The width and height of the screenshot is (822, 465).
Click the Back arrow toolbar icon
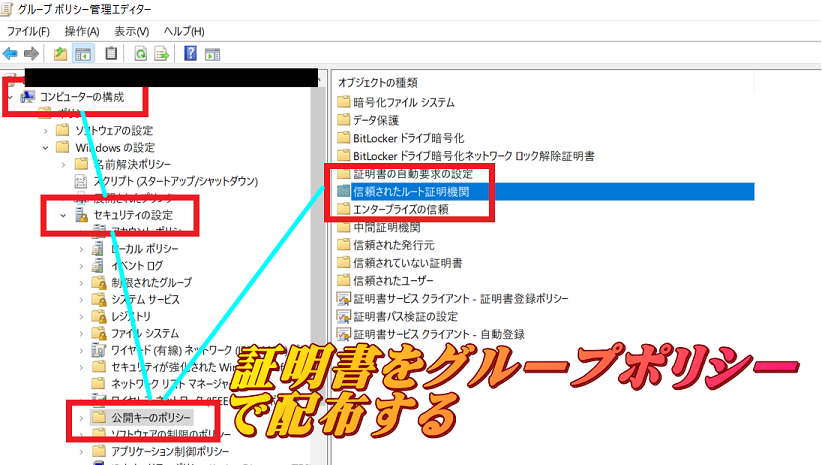click(x=10, y=53)
